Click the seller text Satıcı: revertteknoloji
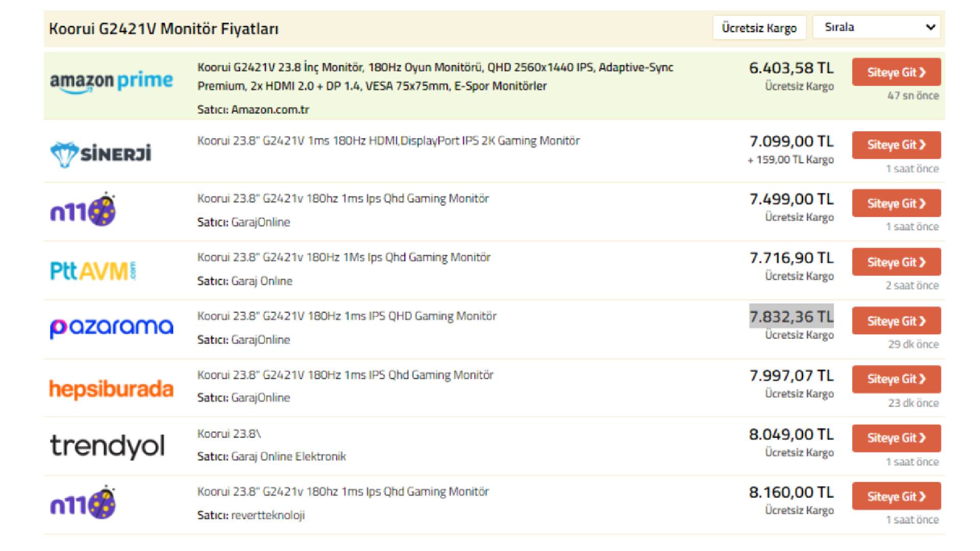 tap(251, 515)
